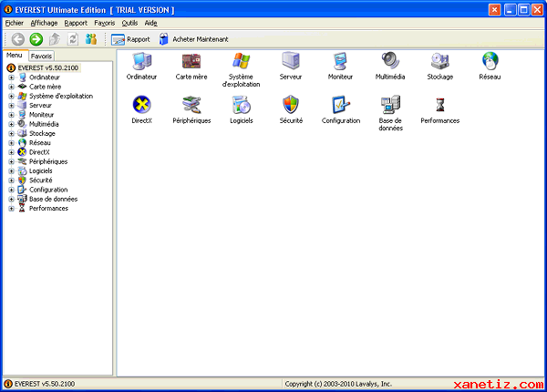Open the Rapport menu in menu bar
The image size is (547, 392).
[x=76, y=23]
